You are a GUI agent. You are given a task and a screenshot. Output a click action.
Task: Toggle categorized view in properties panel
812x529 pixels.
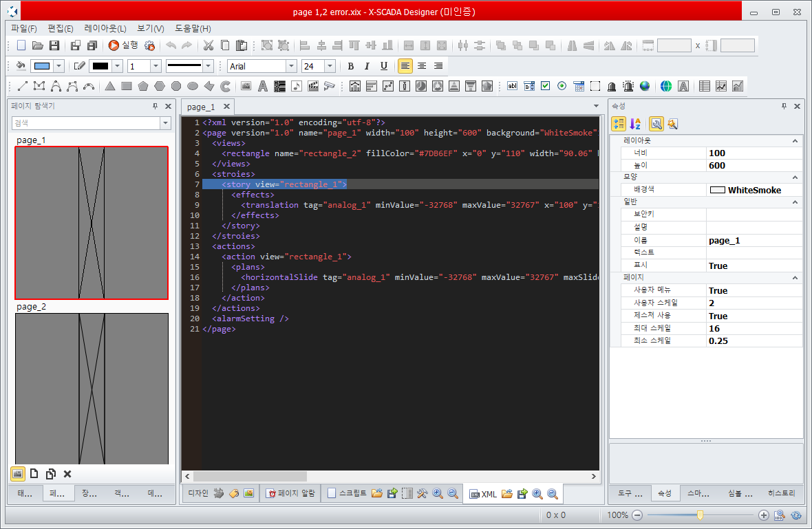coord(619,124)
